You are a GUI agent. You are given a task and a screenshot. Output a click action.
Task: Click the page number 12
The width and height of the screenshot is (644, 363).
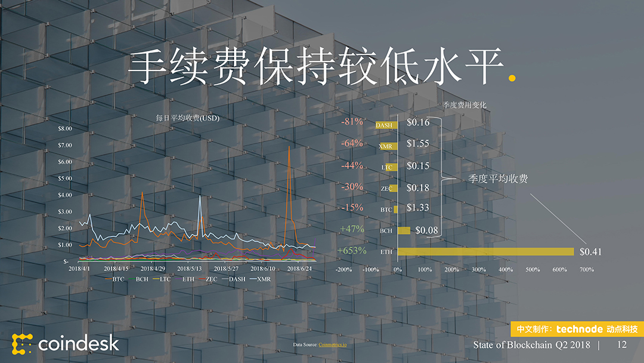click(x=622, y=344)
